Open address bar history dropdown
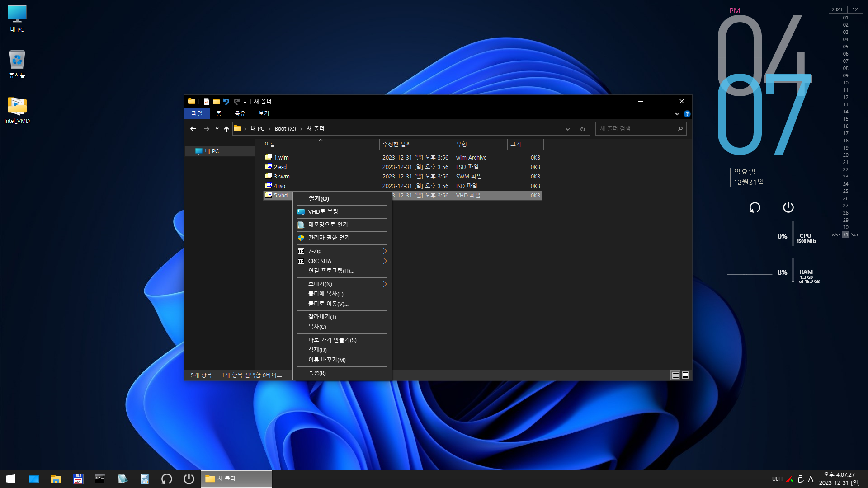This screenshot has height=488, width=868. (567, 129)
